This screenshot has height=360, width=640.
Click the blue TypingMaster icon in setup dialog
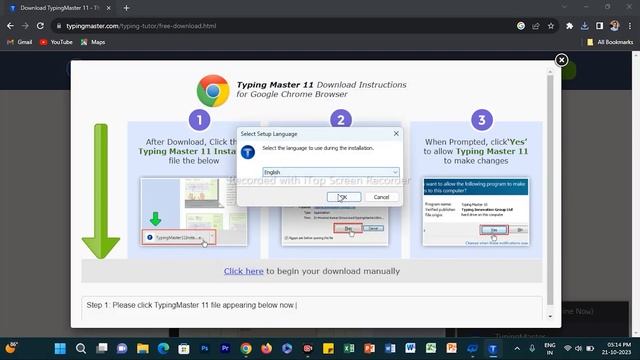point(248,152)
